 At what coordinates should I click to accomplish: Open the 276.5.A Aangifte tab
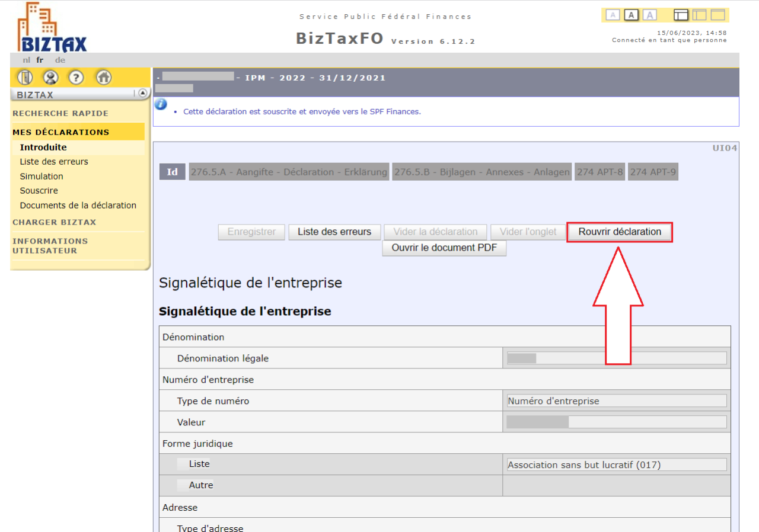289,172
